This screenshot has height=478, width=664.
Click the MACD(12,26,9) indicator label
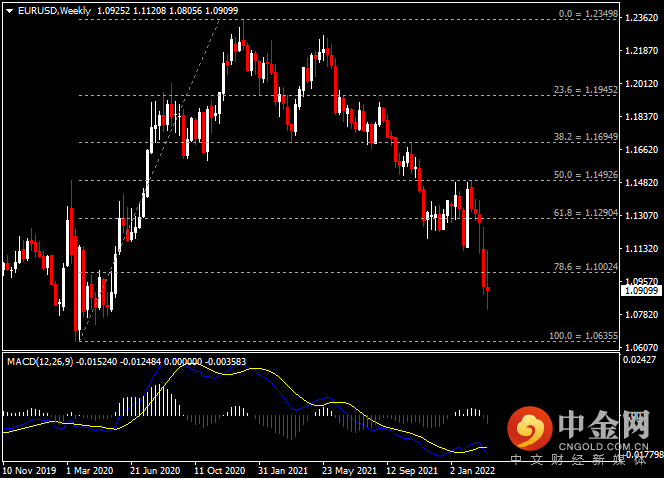click(40, 362)
